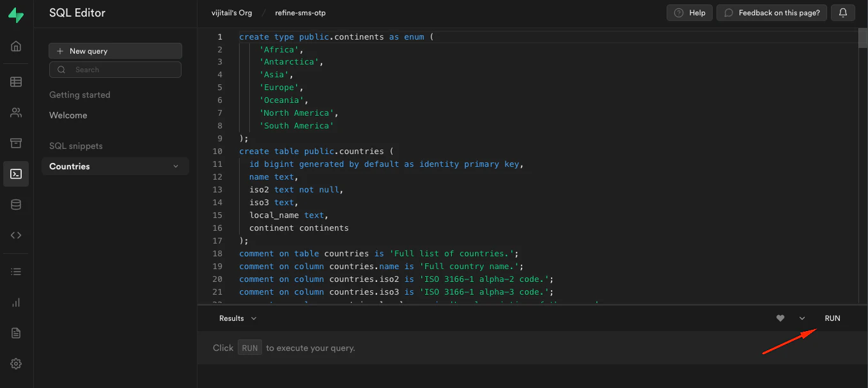Favorite the query with heart icon
868x388 pixels.
(x=780, y=318)
